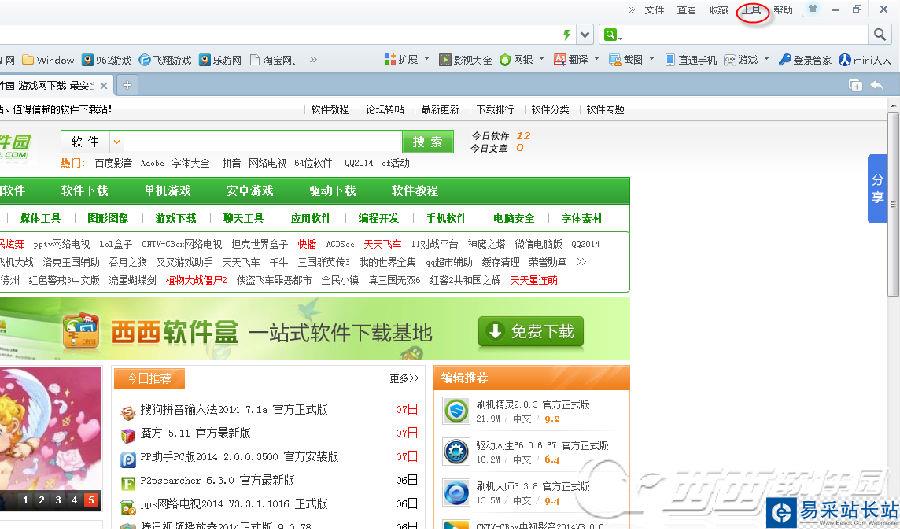This screenshot has width=900, height=529.
Task: Go to 安卓游戏 in the green nav
Action: [x=250, y=190]
